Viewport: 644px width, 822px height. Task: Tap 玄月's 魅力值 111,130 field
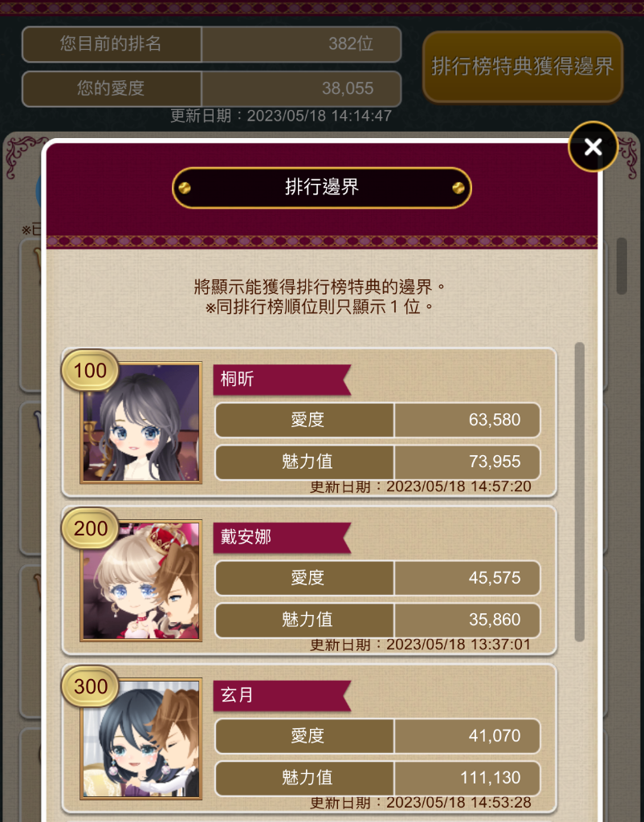[377, 778]
